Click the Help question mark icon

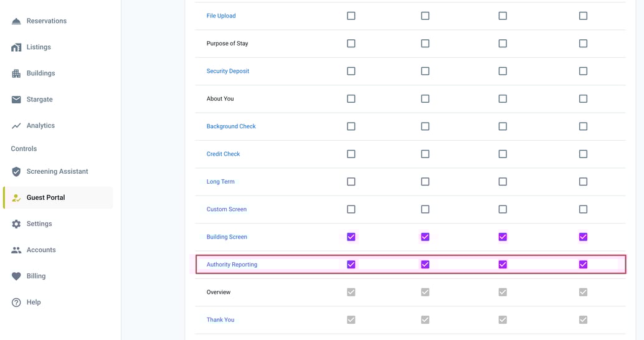pyautogui.click(x=16, y=303)
